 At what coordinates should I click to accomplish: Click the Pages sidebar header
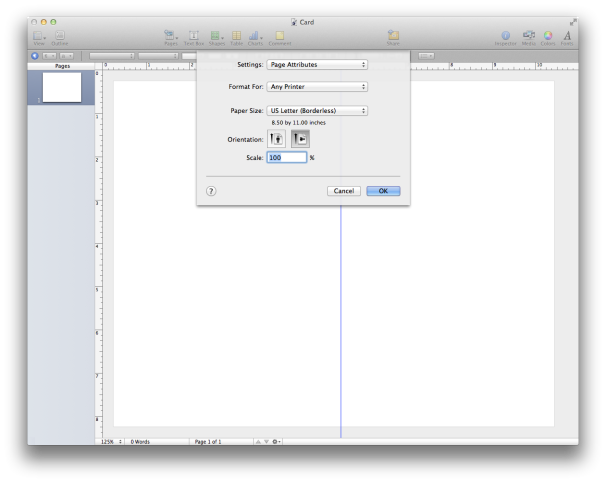pos(62,66)
